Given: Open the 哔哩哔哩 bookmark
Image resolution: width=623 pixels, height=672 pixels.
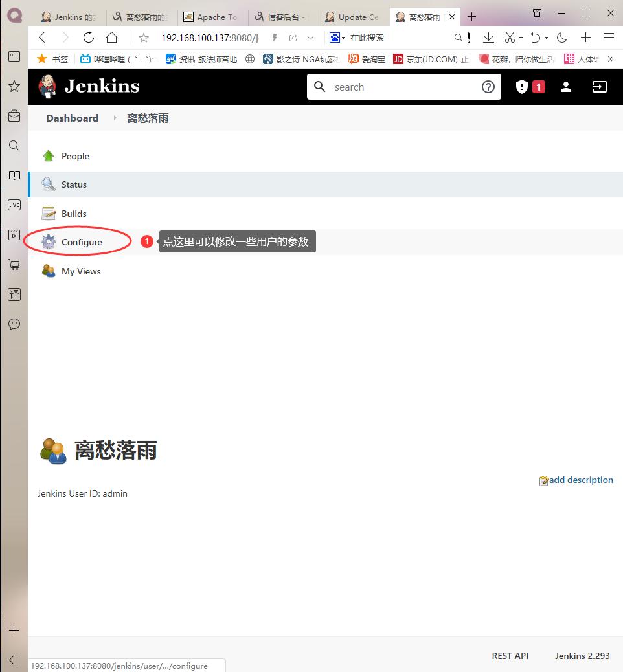Looking at the screenshot, I should point(118,59).
